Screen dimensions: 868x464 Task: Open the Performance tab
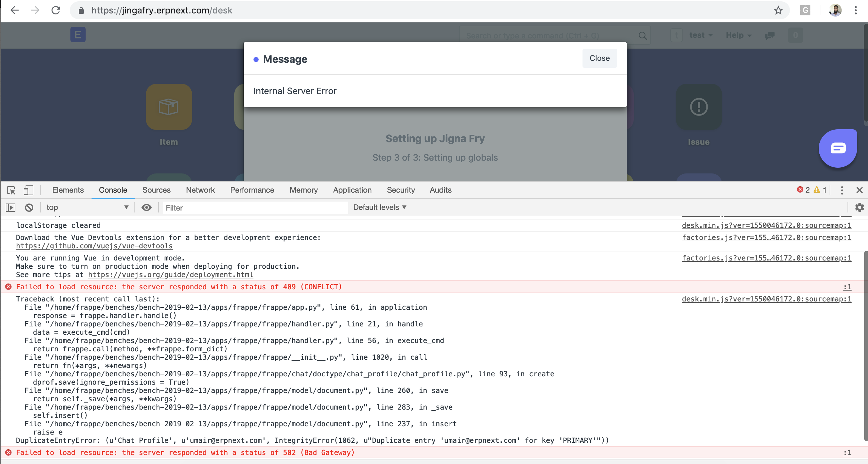tap(252, 190)
